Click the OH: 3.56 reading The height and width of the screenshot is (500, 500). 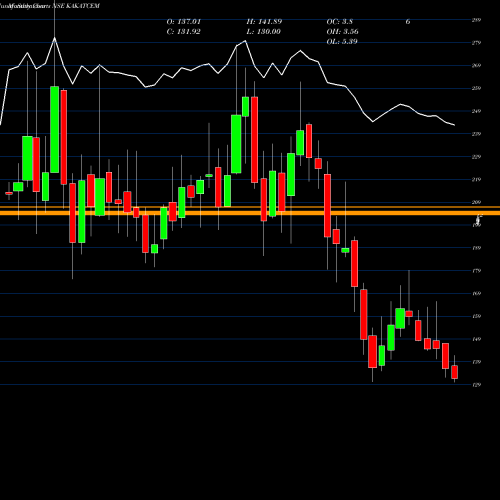point(343,32)
